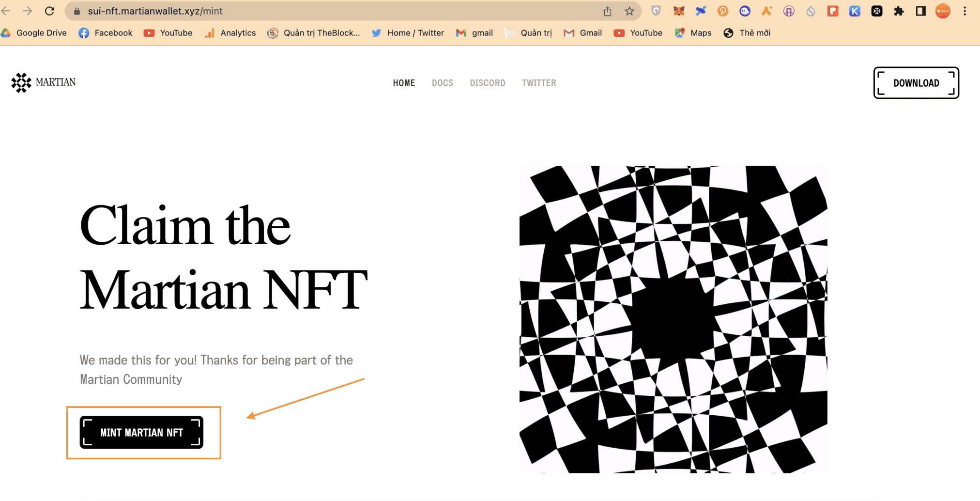Click the MINT MARTIAN NFT button
Image resolution: width=980 pixels, height=501 pixels.
(x=141, y=432)
